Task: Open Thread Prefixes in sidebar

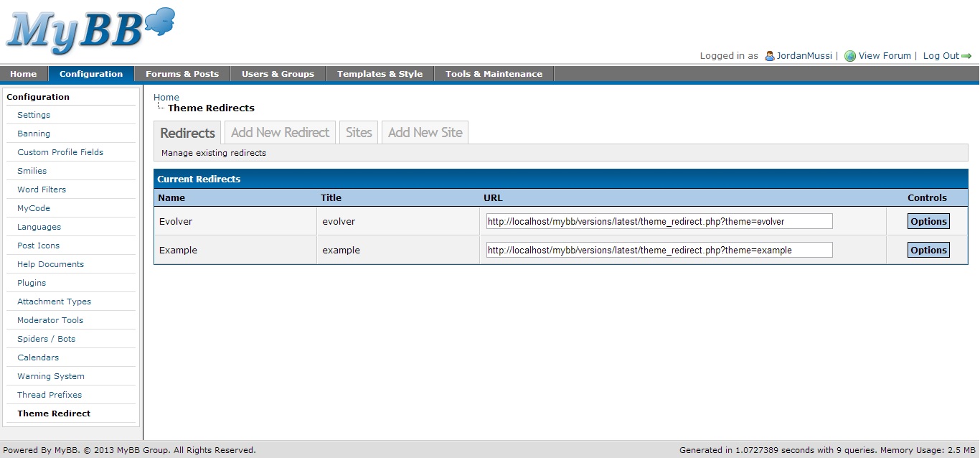Action: tap(50, 395)
